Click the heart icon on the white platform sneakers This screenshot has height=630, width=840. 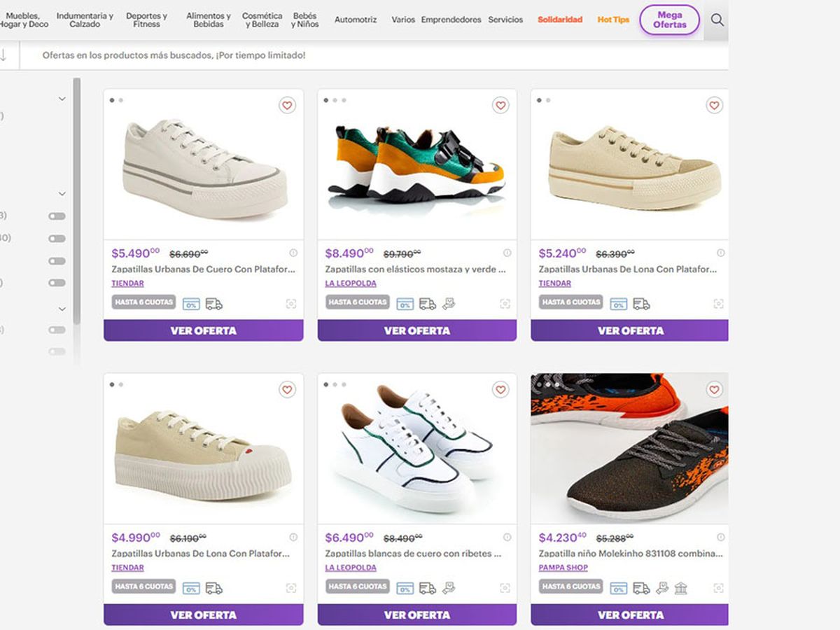[x=287, y=106]
